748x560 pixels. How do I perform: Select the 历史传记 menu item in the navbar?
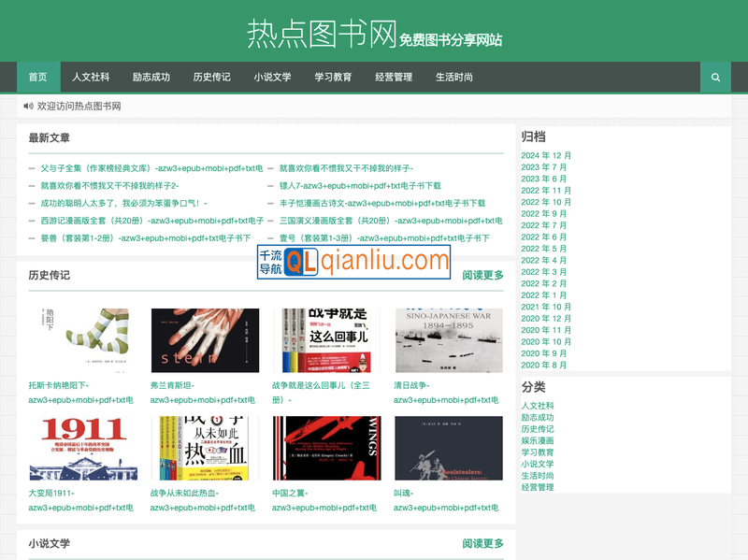pos(211,78)
